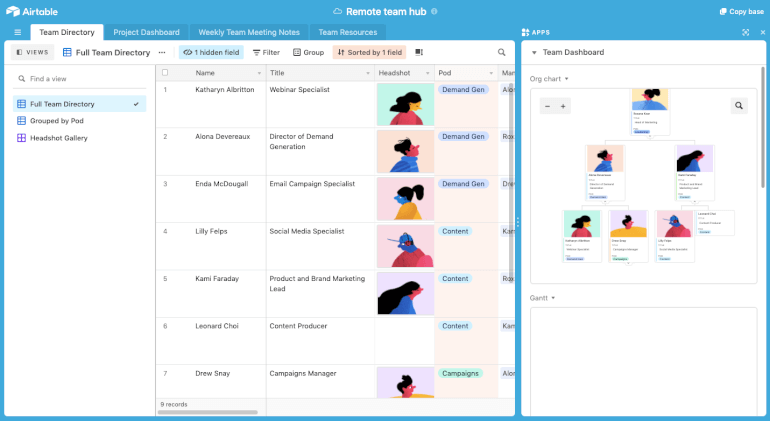The image size is (770, 421).
Task: Click the Find a view search field
Action: 79,79
